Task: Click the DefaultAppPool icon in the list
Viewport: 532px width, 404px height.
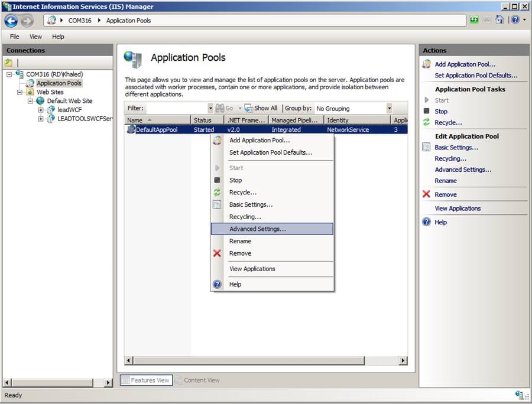Action: (131, 129)
